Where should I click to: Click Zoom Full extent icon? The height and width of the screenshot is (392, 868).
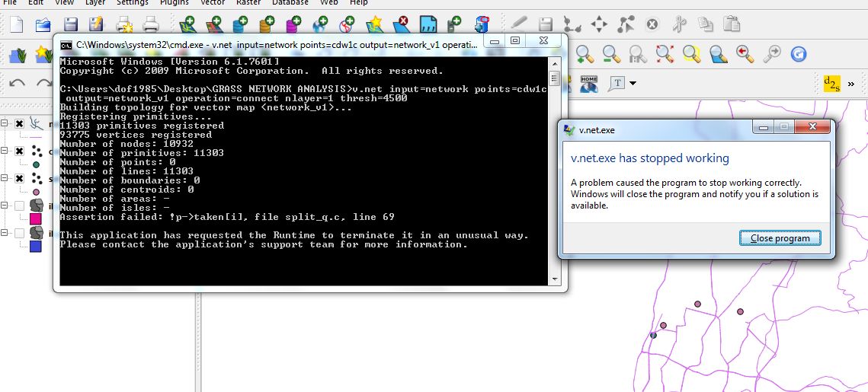(665, 53)
